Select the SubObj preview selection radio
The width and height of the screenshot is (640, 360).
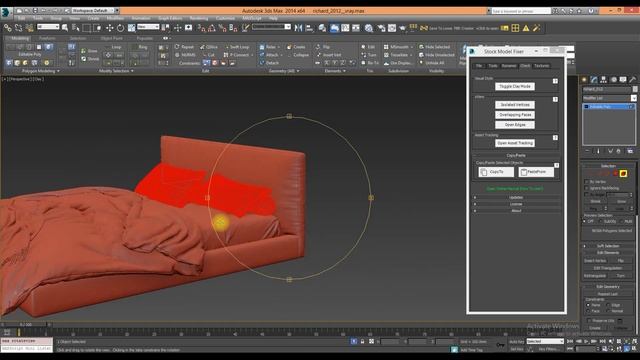(x=601, y=221)
